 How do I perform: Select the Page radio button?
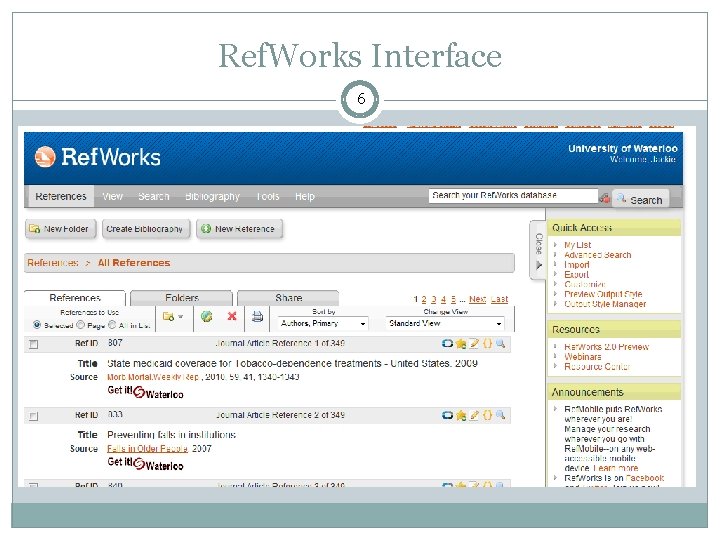[x=80, y=325]
